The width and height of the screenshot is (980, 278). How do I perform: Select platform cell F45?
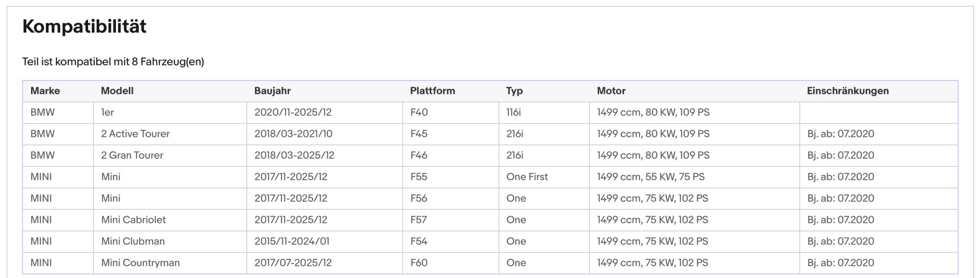pyautogui.click(x=451, y=134)
